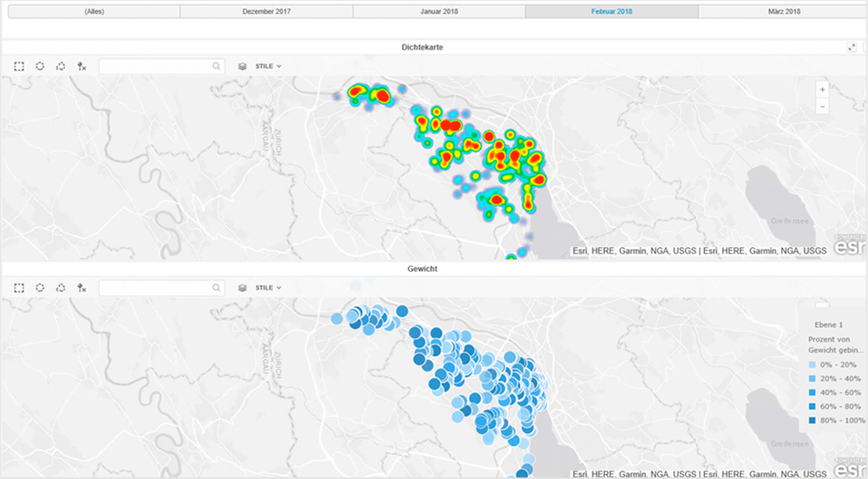Screen dimensions: 868x479
Task: Zoom out on the Dichtekarte map
Action: point(823,106)
